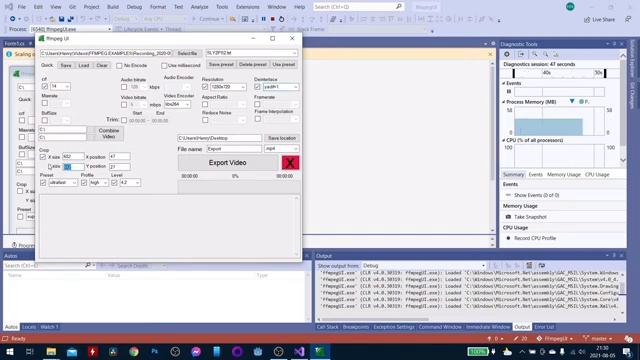Switch to CPU Usage tab

[x=597, y=175]
